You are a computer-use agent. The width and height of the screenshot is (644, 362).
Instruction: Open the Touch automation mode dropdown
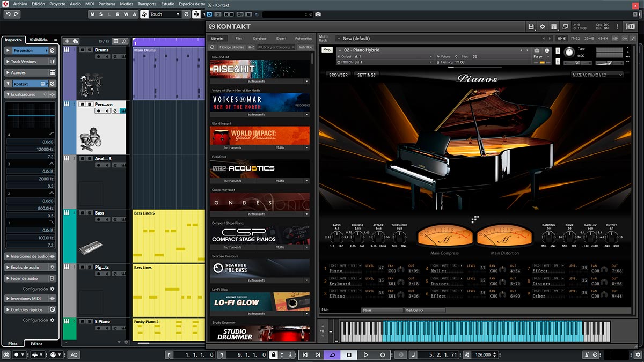point(165,14)
